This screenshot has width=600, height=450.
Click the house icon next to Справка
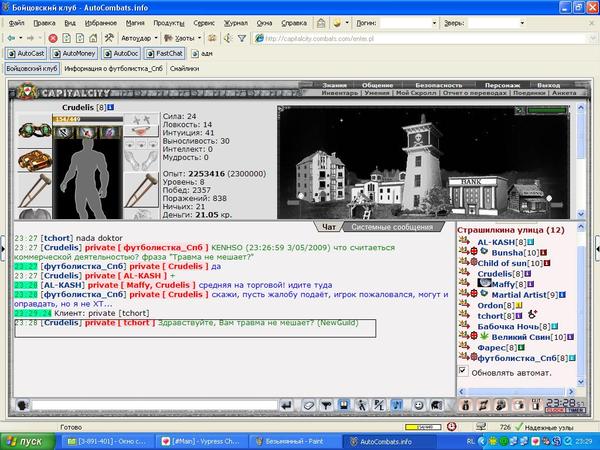321,23
